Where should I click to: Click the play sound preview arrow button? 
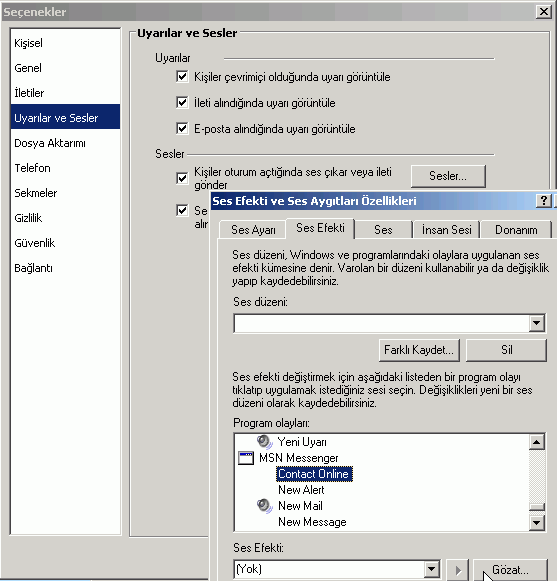tap(458, 570)
